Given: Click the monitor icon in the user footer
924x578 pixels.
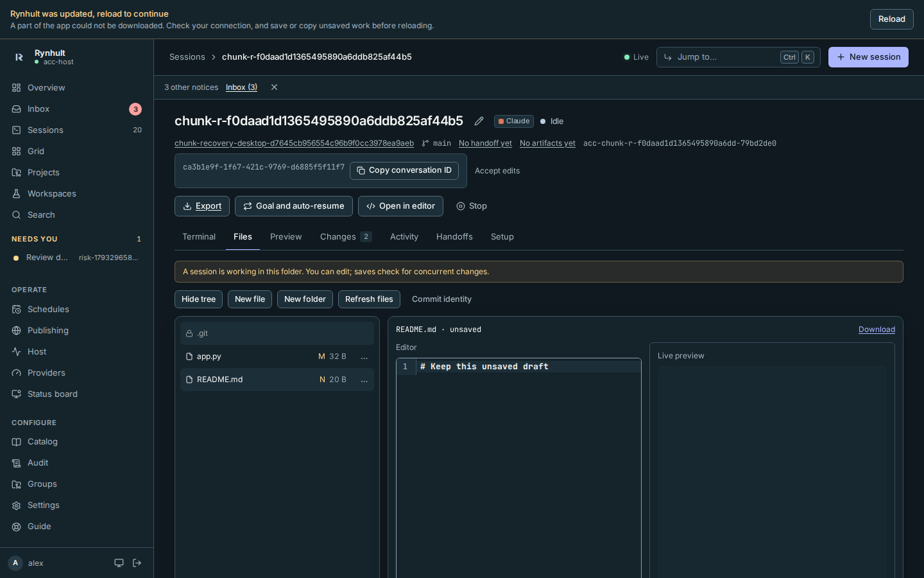Looking at the screenshot, I should (119, 563).
